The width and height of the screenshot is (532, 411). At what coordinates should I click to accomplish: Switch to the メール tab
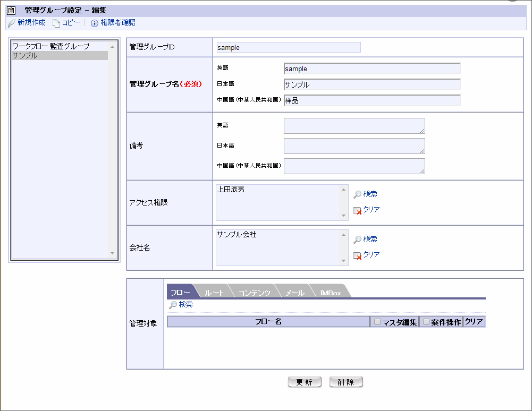click(x=295, y=292)
